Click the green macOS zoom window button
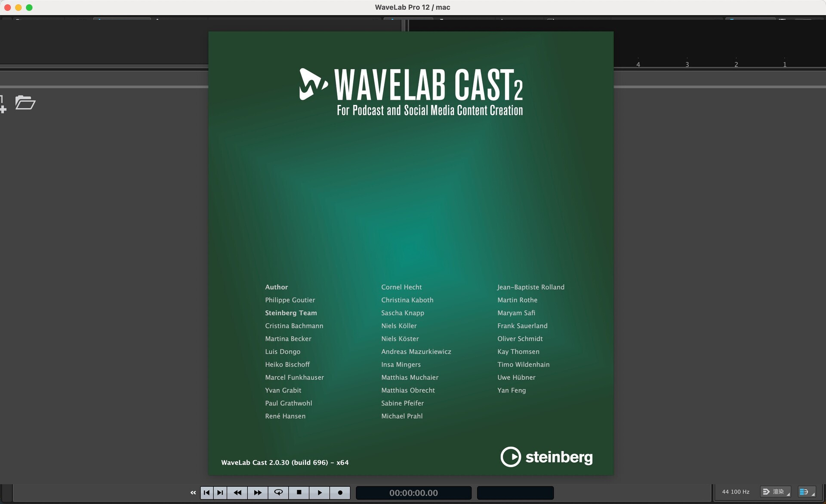 click(29, 7)
